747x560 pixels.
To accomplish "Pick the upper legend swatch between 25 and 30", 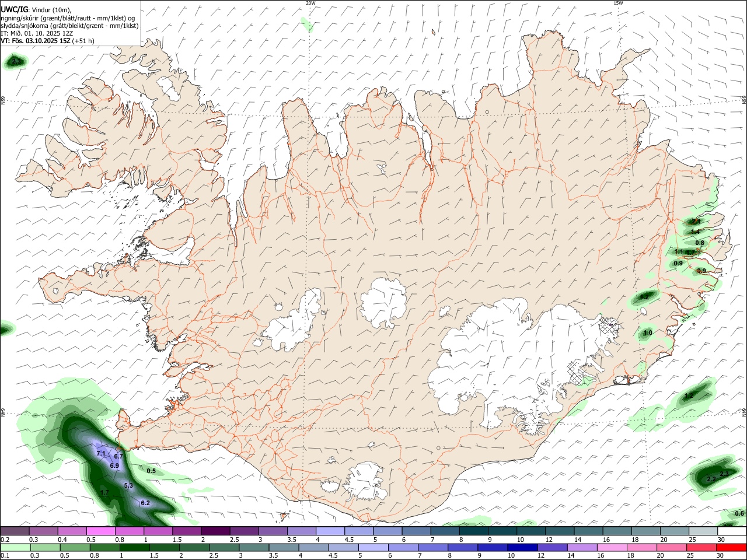I will click(x=703, y=531).
